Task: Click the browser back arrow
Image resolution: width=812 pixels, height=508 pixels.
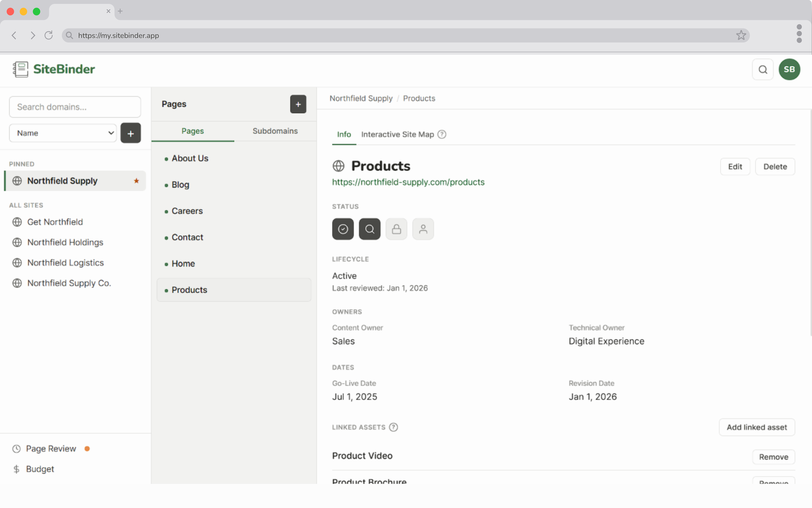Action: (x=14, y=35)
